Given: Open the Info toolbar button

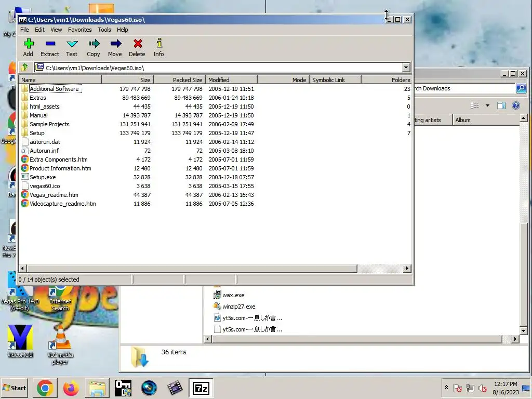Looking at the screenshot, I should point(159,47).
